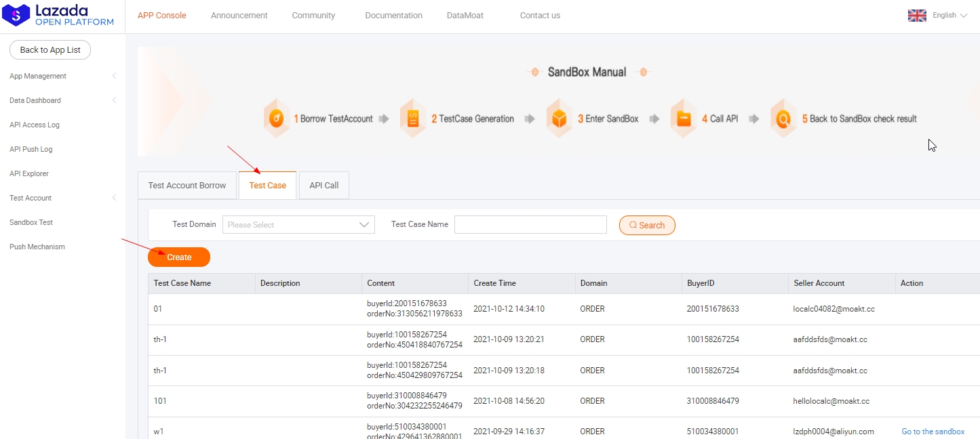Expand the Test Account sidebar section

click(x=114, y=198)
